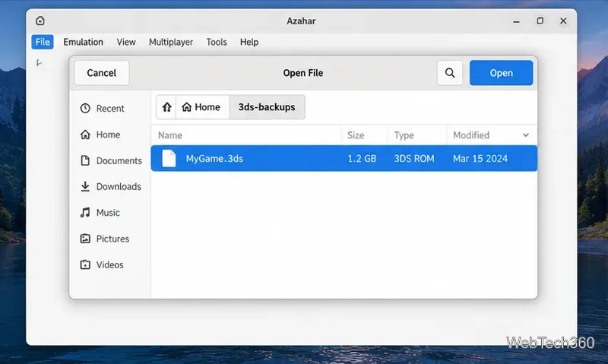The width and height of the screenshot is (608, 364).
Task: Open the Multiplayer menu
Action: [x=171, y=42]
